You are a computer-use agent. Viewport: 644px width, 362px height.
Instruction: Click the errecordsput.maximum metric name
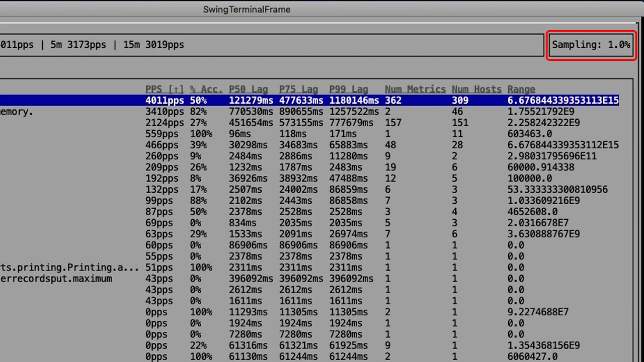(56, 279)
